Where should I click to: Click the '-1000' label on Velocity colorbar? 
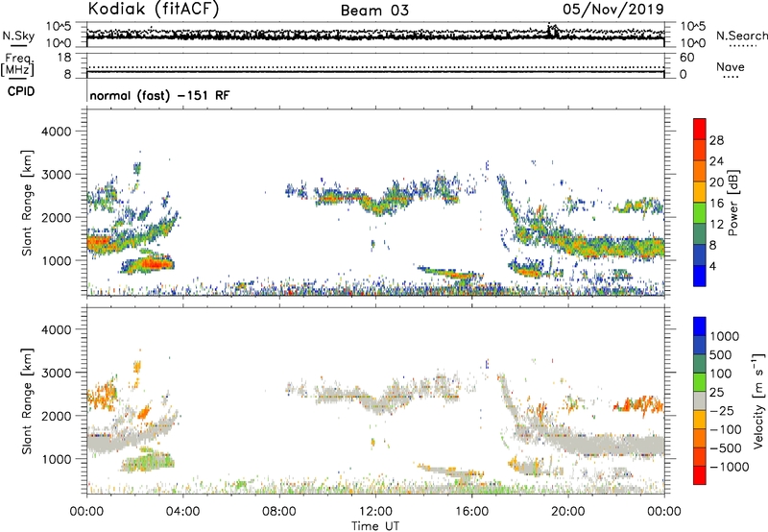(730, 467)
